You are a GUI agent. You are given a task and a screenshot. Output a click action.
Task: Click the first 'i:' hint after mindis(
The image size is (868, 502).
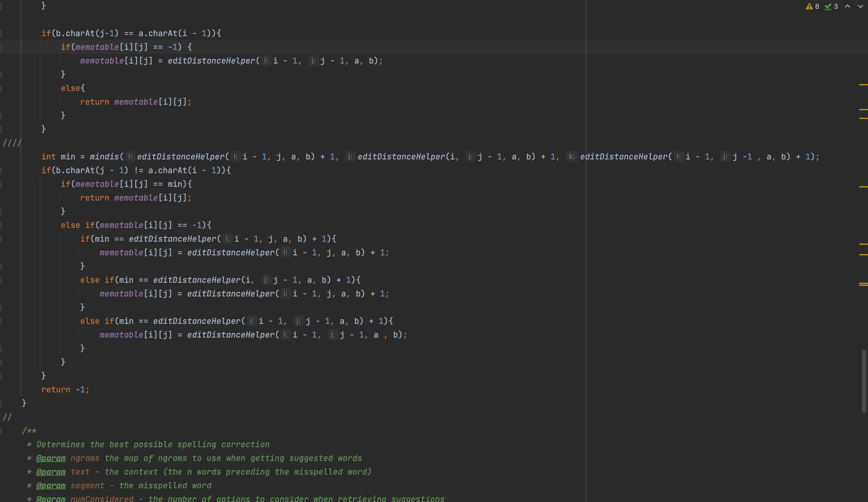pyautogui.click(x=130, y=157)
